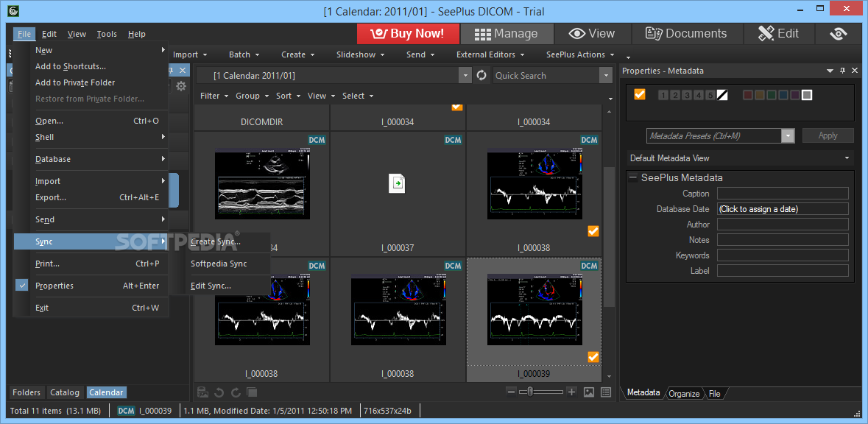Image resolution: width=868 pixels, height=424 pixels.
Task: Choose Print in File menu
Action: click(x=97, y=264)
